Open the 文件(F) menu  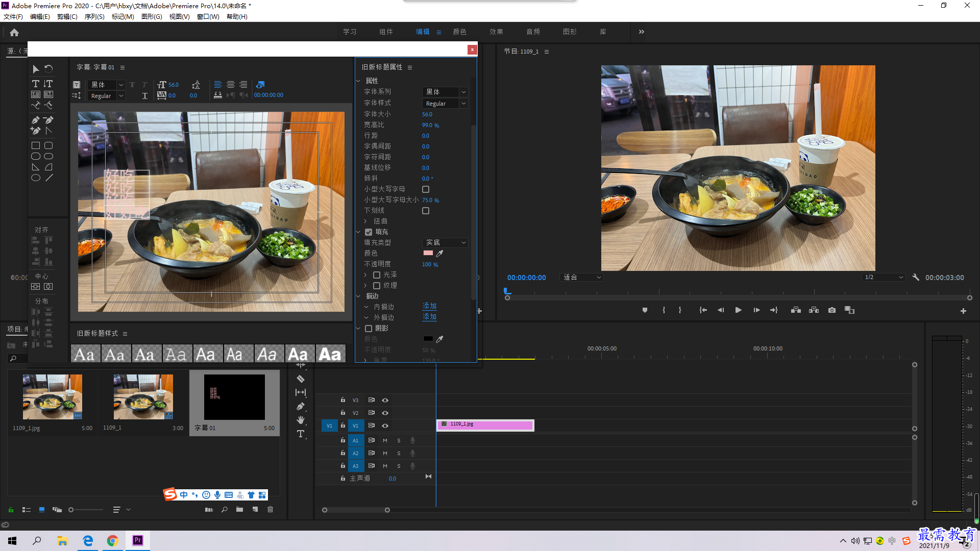[x=13, y=17]
